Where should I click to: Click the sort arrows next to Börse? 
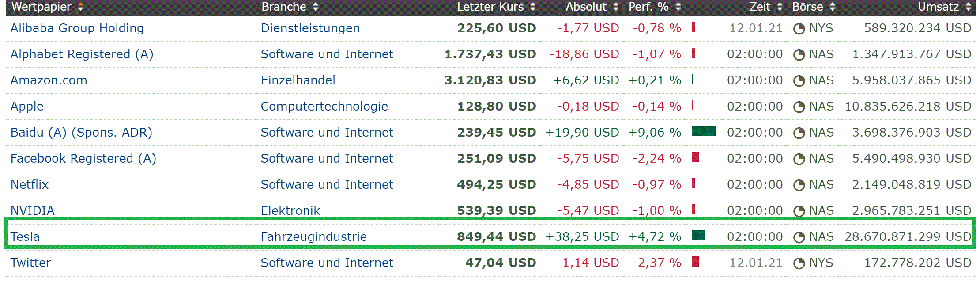pos(832,7)
